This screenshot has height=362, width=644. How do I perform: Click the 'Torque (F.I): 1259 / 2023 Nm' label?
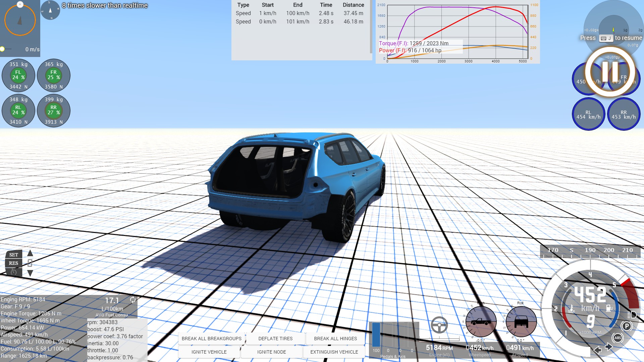click(x=414, y=43)
